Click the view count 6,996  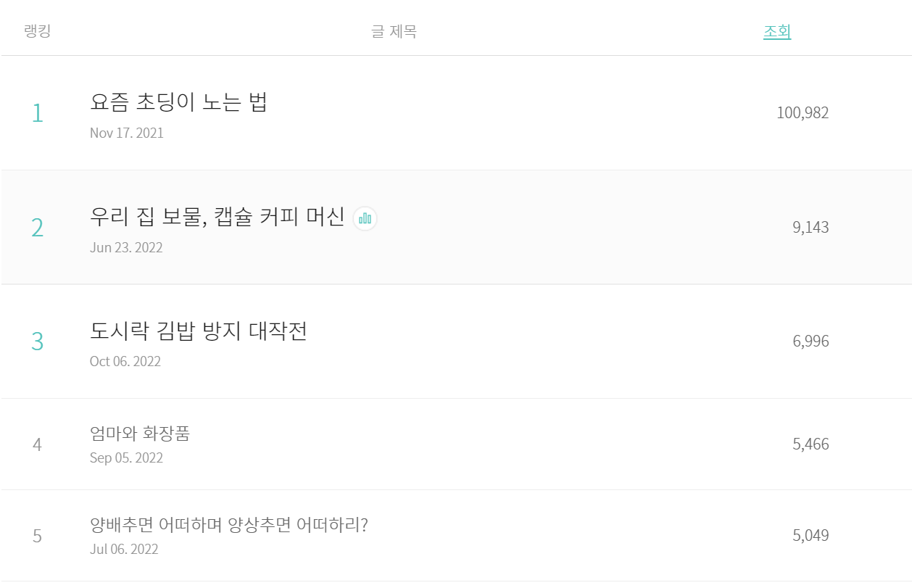[810, 341]
